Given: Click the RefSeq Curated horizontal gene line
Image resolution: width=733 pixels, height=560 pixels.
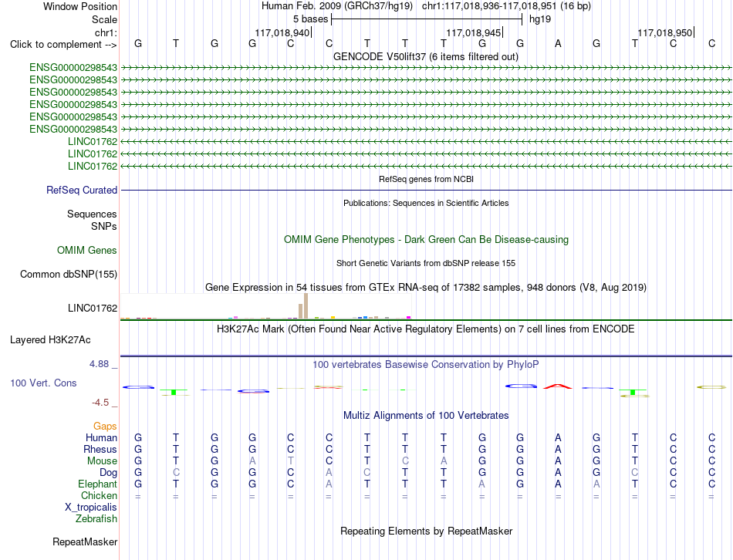Looking at the screenshot, I should [x=426, y=191].
